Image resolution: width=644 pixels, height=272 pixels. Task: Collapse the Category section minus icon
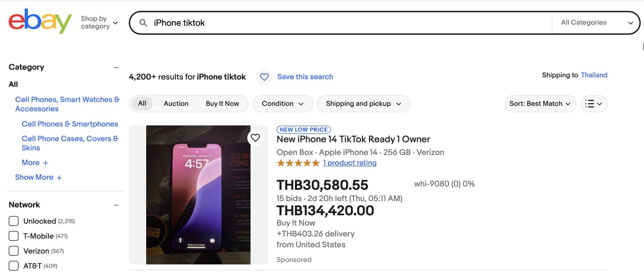pos(116,68)
